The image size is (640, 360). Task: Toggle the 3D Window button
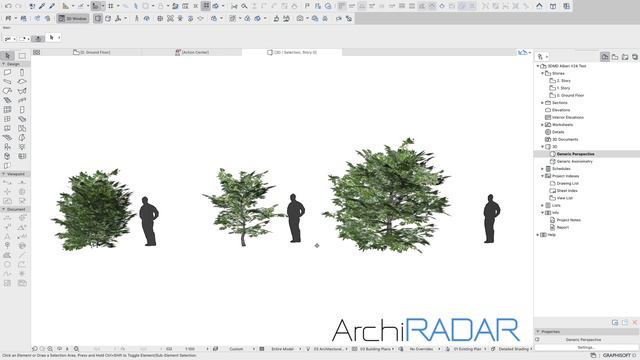pyautogui.click(x=73, y=18)
